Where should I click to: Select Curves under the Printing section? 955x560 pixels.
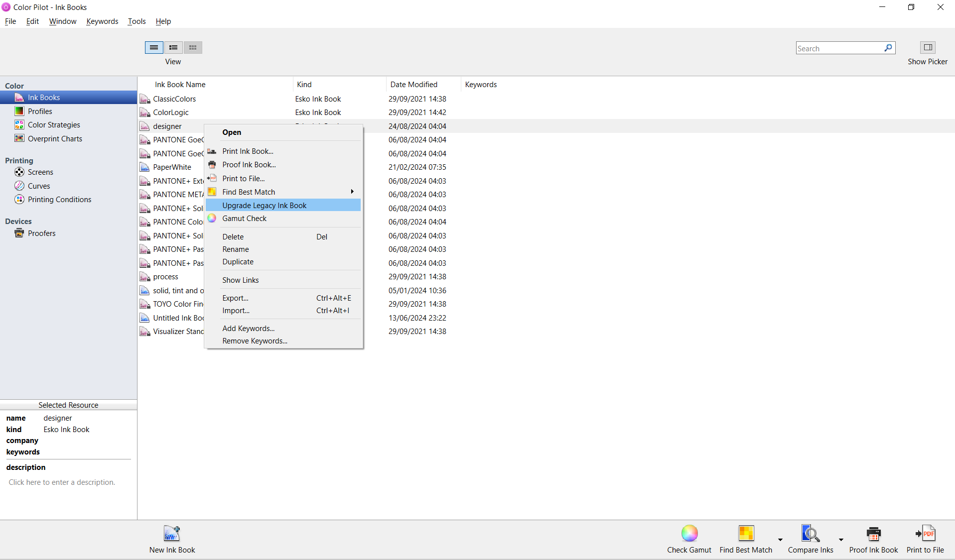pyautogui.click(x=38, y=186)
